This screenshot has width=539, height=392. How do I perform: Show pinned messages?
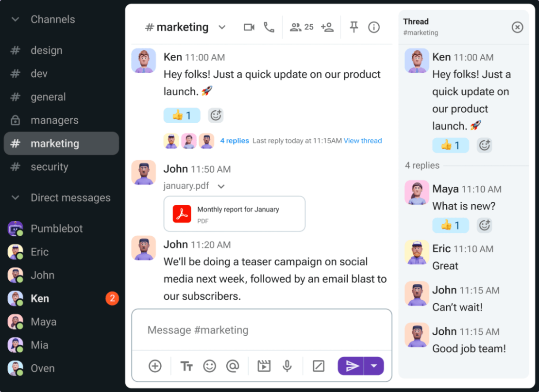354,27
